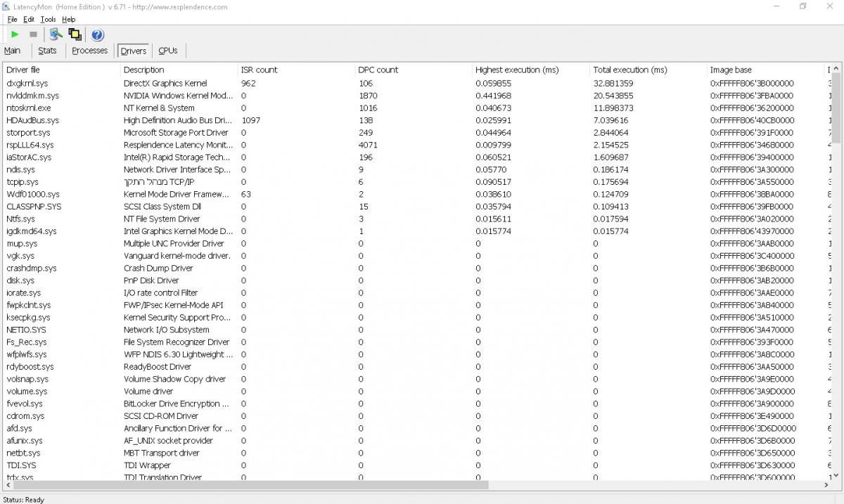The image size is (844, 504).
Task: Select the TDI.SYS row
Action: click(416, 465)
